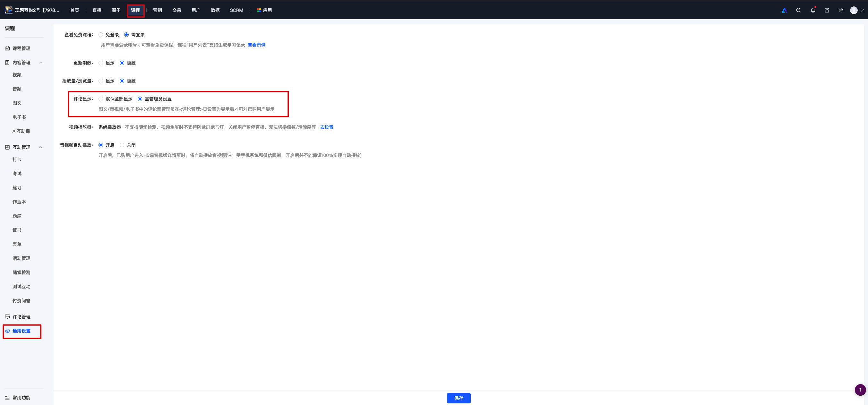Open the search icon in top bar
The width and height of the screenshot is (868, 405).
coord(798,11)
